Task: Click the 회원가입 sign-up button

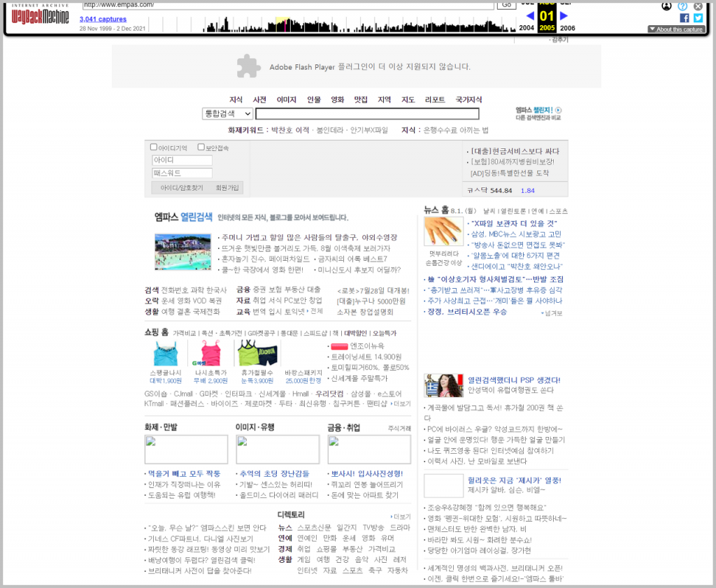Action: point(227,187)
